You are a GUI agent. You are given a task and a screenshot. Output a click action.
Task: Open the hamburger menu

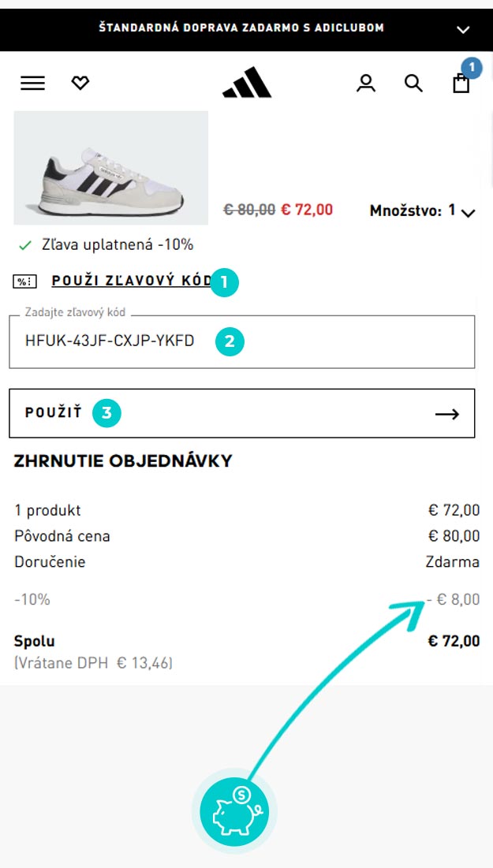point(32,83)
